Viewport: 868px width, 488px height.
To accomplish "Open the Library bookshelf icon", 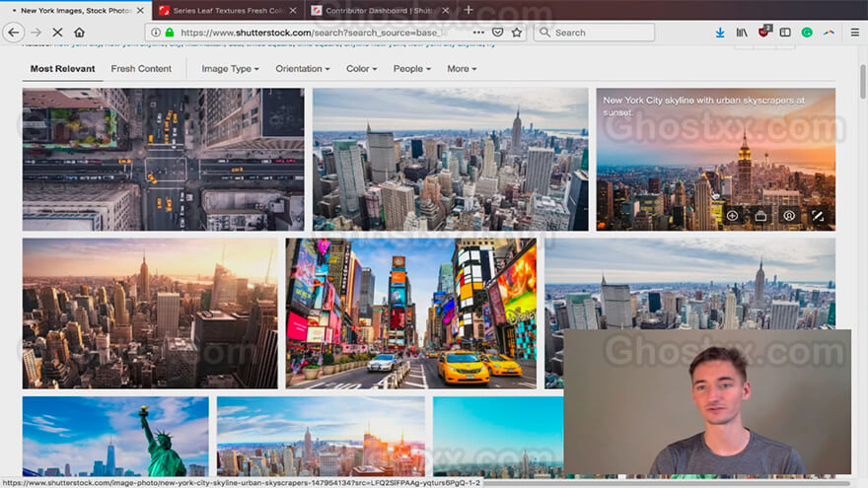I will coord(741,33).
